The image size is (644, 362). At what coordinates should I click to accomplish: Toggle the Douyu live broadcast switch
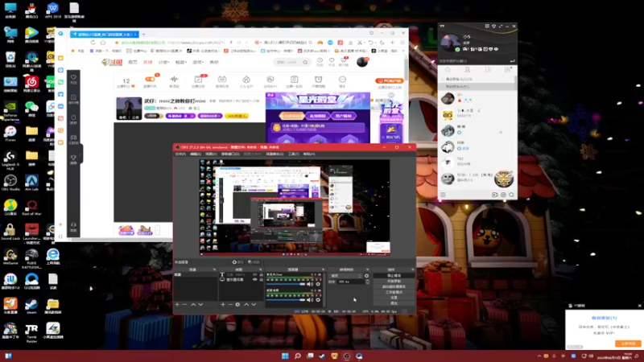(150, 79)
